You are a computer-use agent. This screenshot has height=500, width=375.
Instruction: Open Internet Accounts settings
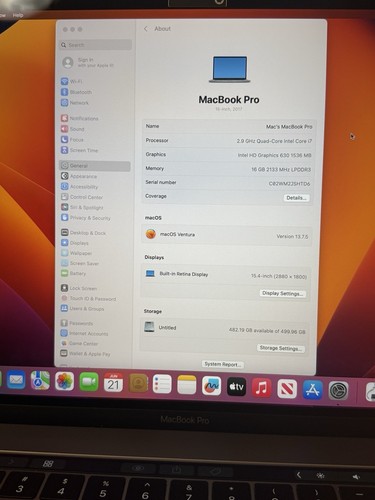coord(85,333)
